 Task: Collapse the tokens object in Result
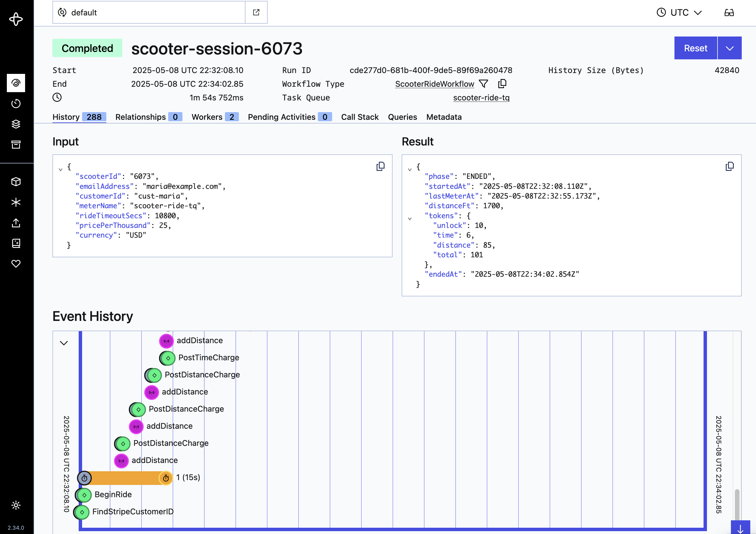click(410, 219)
